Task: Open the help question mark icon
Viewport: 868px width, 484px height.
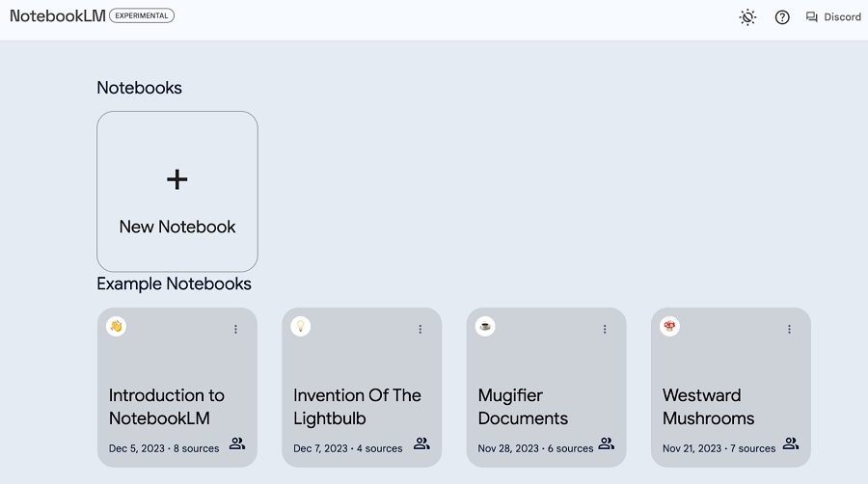Action: (782, 17)
